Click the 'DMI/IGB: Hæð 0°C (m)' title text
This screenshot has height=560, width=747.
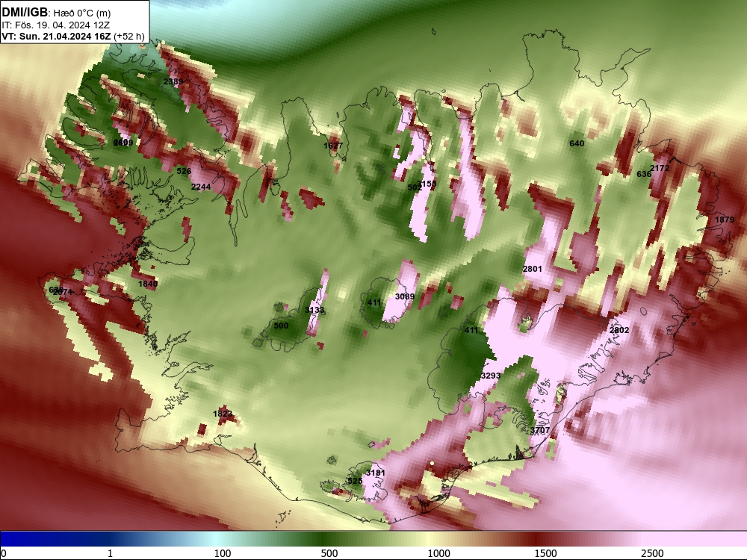click(x=56, y=13)
